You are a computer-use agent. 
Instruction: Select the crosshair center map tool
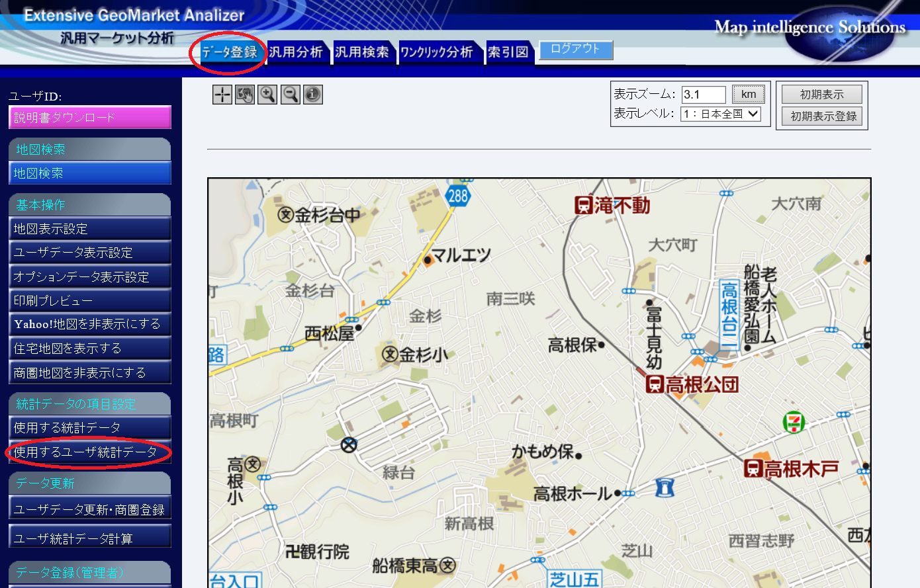[222, 95]
